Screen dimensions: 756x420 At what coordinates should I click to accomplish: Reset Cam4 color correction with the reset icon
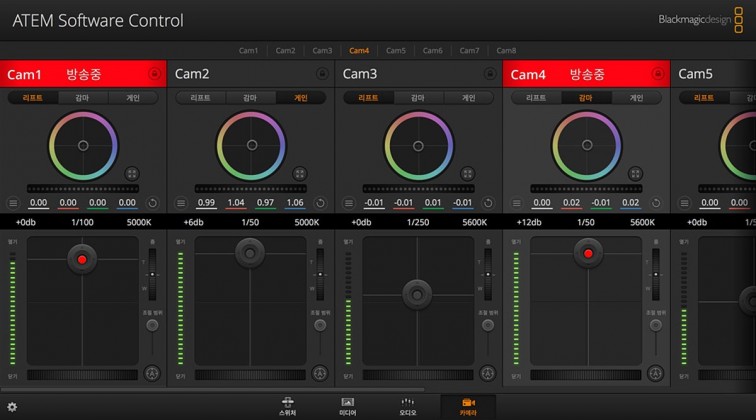click(x=656, y=203)
